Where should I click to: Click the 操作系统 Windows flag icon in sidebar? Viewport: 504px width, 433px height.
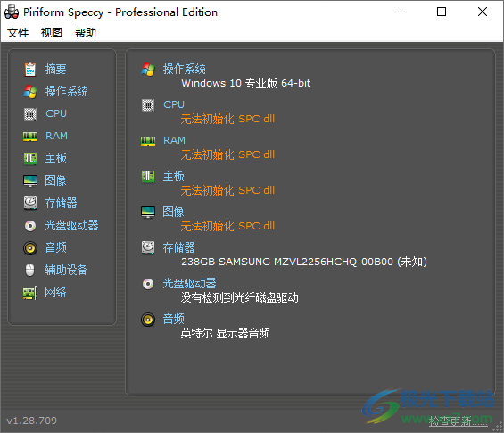click(x=30, y=92)
